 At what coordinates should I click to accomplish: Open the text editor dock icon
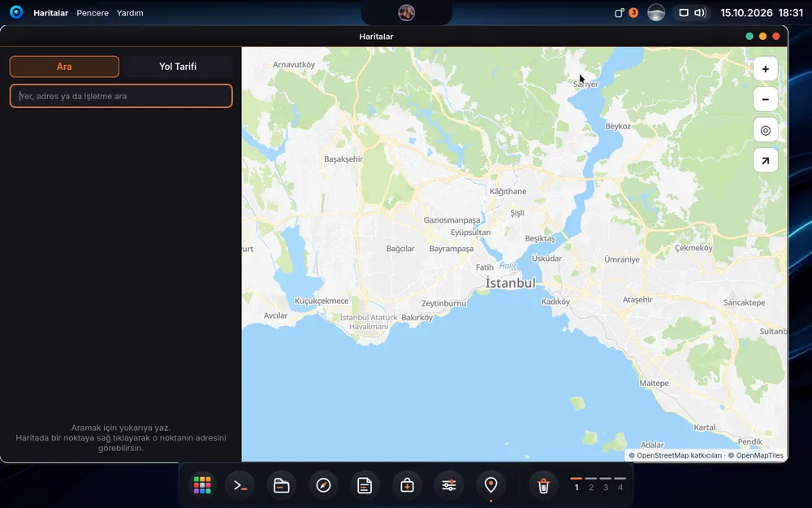pos(365,486)
